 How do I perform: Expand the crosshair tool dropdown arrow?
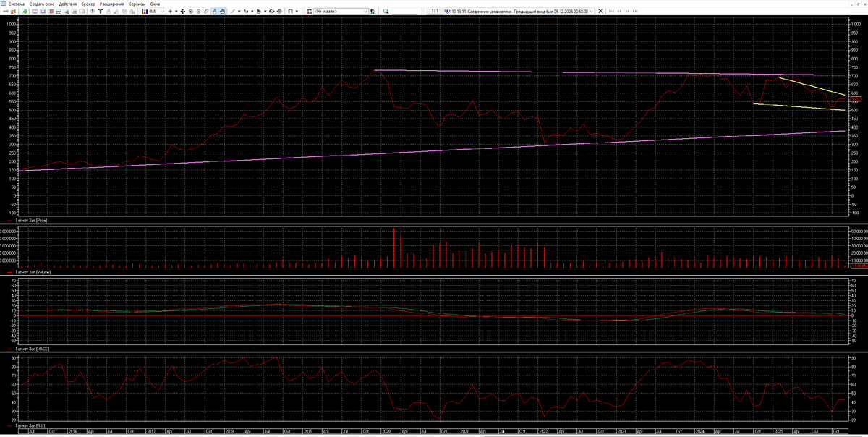point(176,12)
